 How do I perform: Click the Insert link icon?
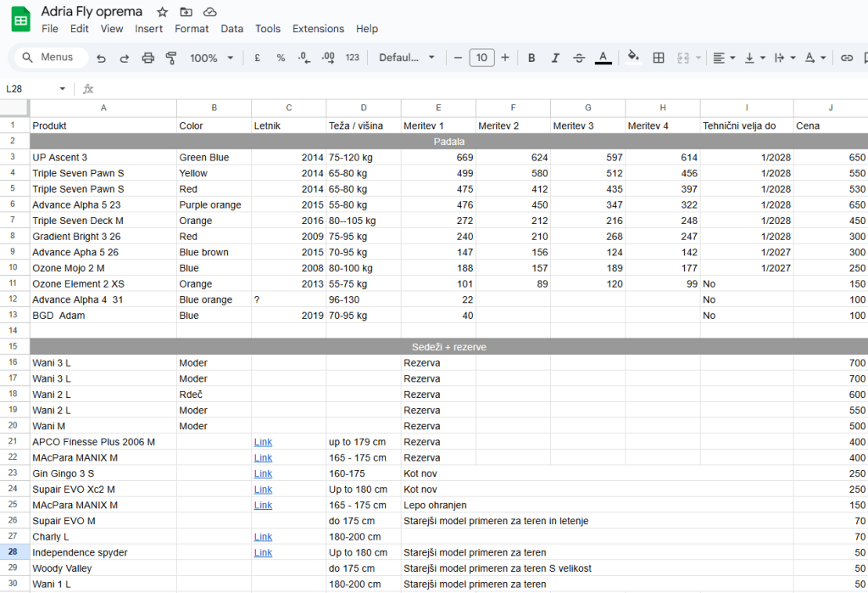coord(846,58)
